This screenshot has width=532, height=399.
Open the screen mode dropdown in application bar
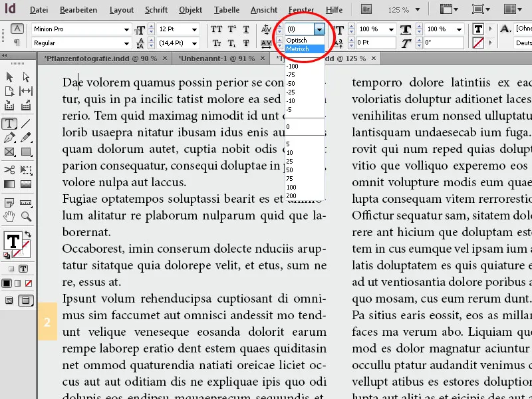tap(481, 9)
